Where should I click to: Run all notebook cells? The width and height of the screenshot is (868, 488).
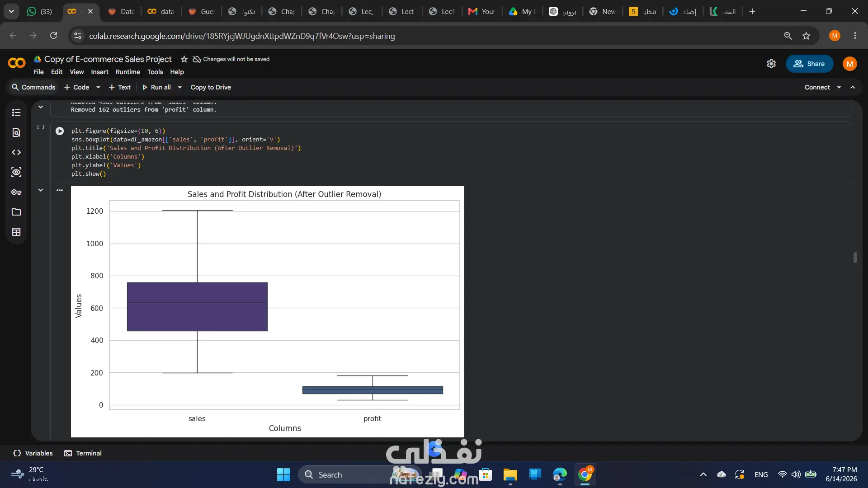point(156,87)
